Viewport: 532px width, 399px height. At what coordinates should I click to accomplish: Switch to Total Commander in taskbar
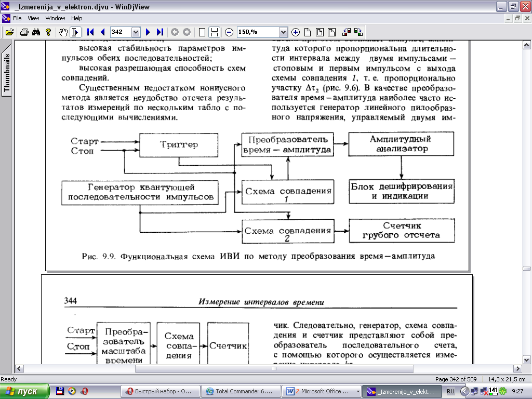[241, 391]
